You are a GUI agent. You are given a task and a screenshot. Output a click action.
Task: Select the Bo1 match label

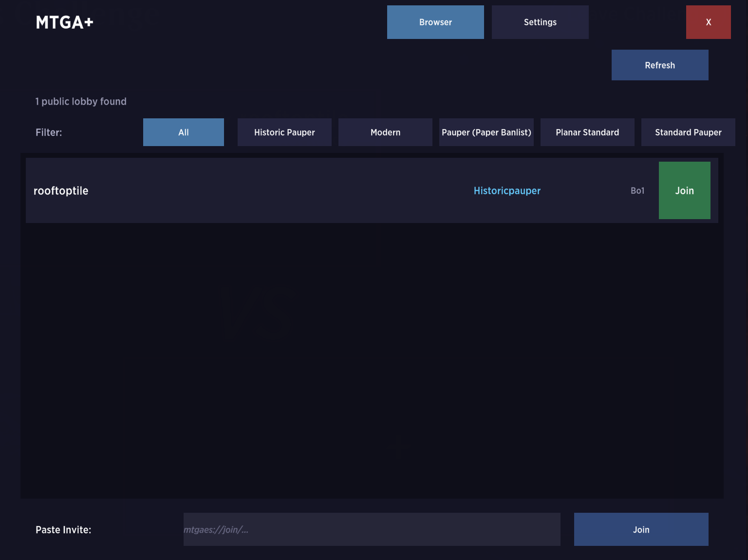(x=637, y=190)
